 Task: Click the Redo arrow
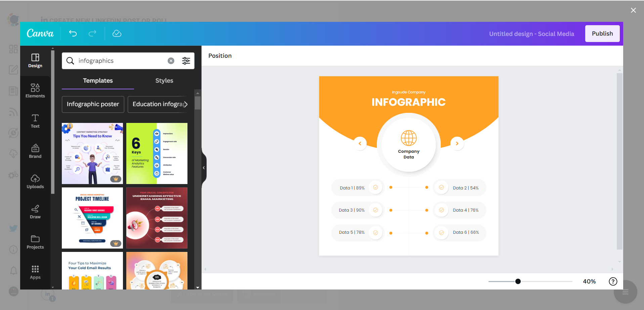(x=92, y=34)
